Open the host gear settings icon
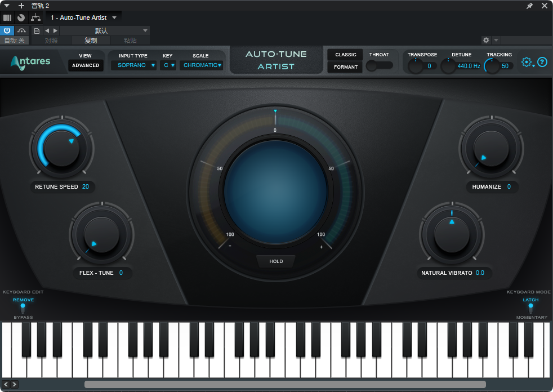The image size is (553, 392). tap(486, 40)
